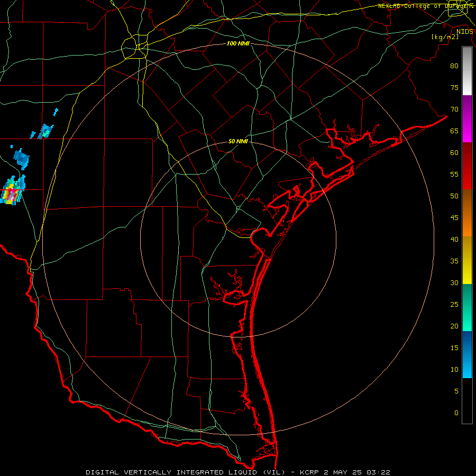Screen dimensions: 476x476
Task: Click the 30 value on the color scale
Action: click(454, 282)
